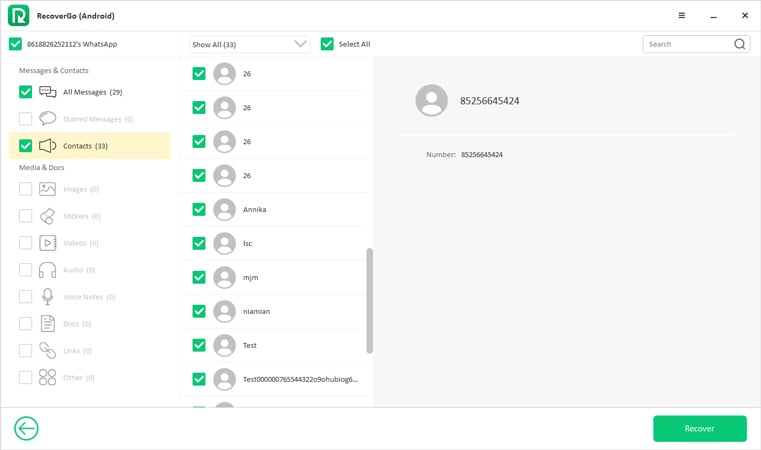
Task: Select the Docs (0) category
Action: pyautogui.click(x=90, y=323)
